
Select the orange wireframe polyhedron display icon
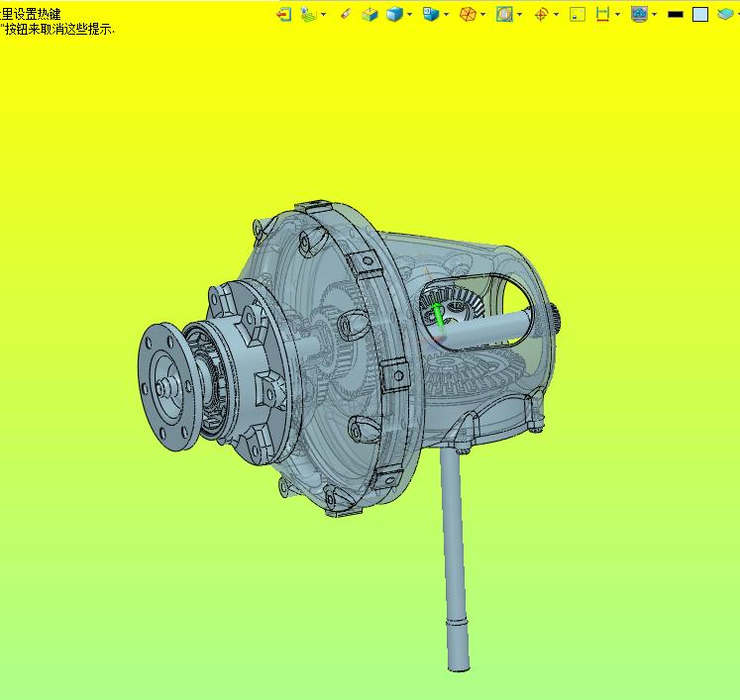pyautogui.click(x=468, y=15)
